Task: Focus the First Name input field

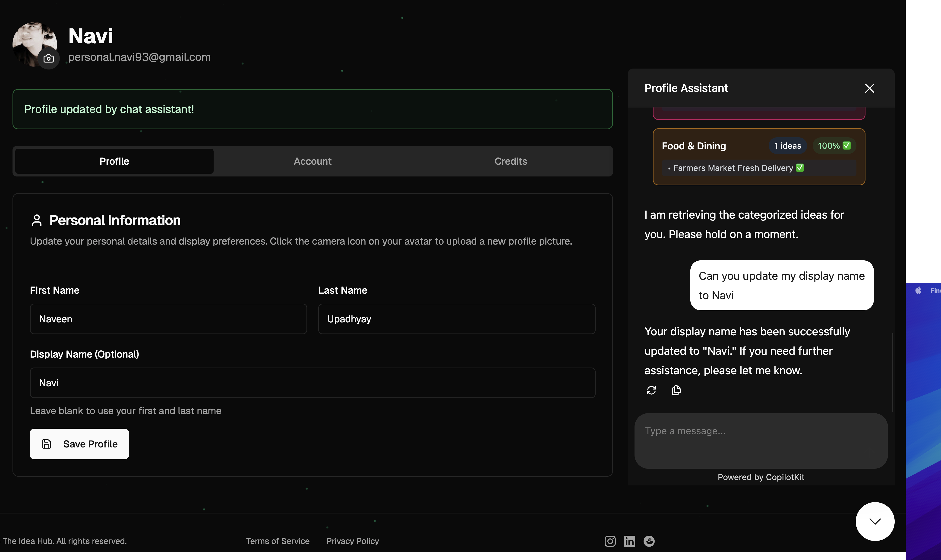Action: pyautogui.click(x=168, y=319)
